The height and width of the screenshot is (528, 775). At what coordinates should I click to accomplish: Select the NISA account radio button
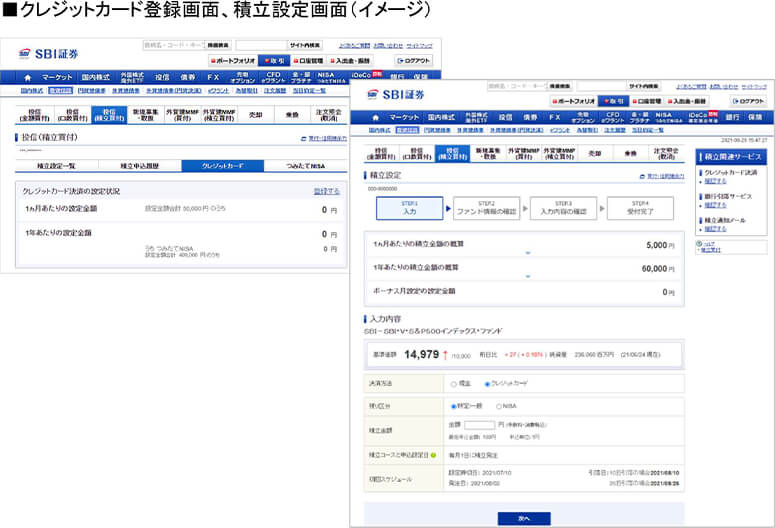click(x=499, y=406)
